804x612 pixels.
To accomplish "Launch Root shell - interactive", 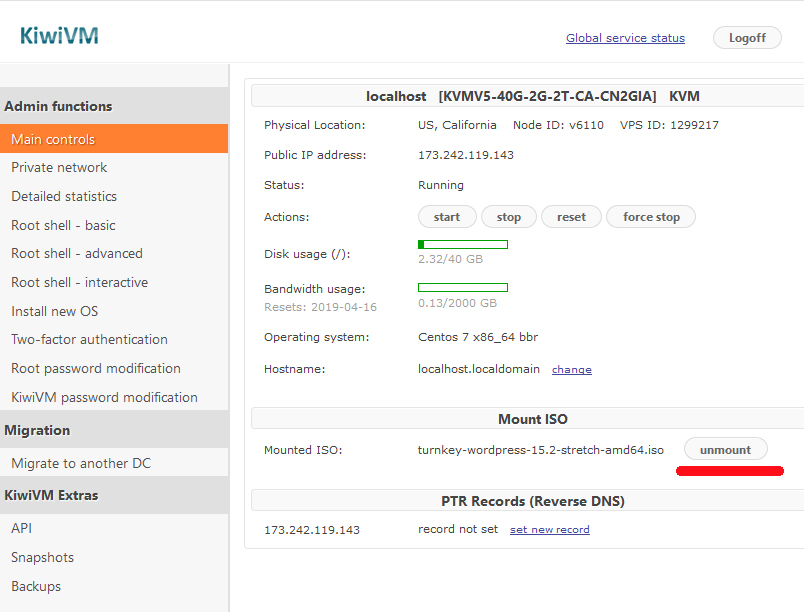I will click(79, 282).
